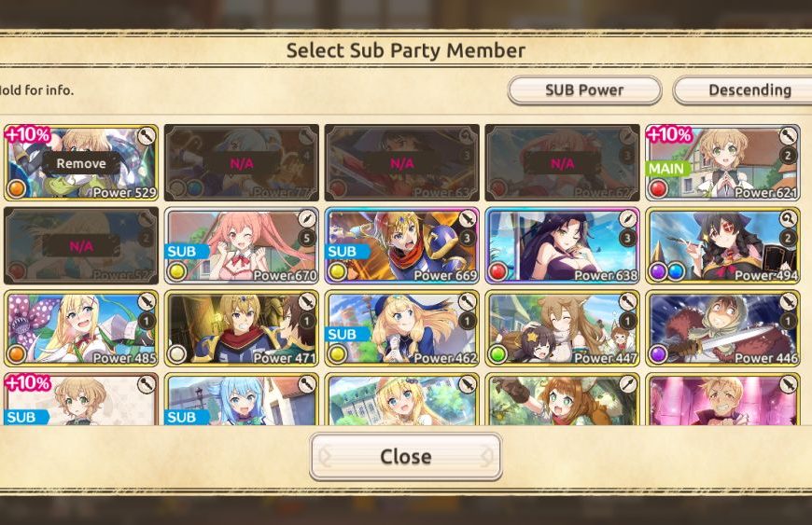Open the SUB Power sort dropdown
This screenshot has height=525, width=812.
pos(584,90)
